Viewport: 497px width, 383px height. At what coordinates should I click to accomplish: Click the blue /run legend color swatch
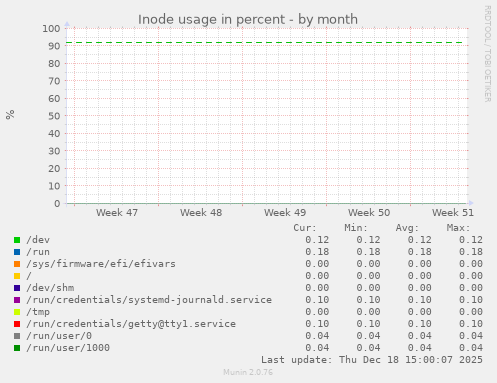(17, 252)
